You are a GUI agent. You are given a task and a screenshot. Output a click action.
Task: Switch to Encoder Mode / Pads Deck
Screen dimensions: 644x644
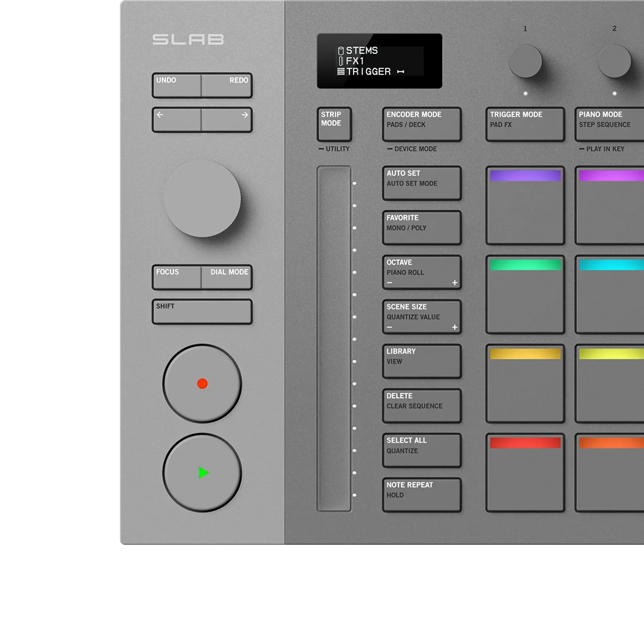point(422,124)
